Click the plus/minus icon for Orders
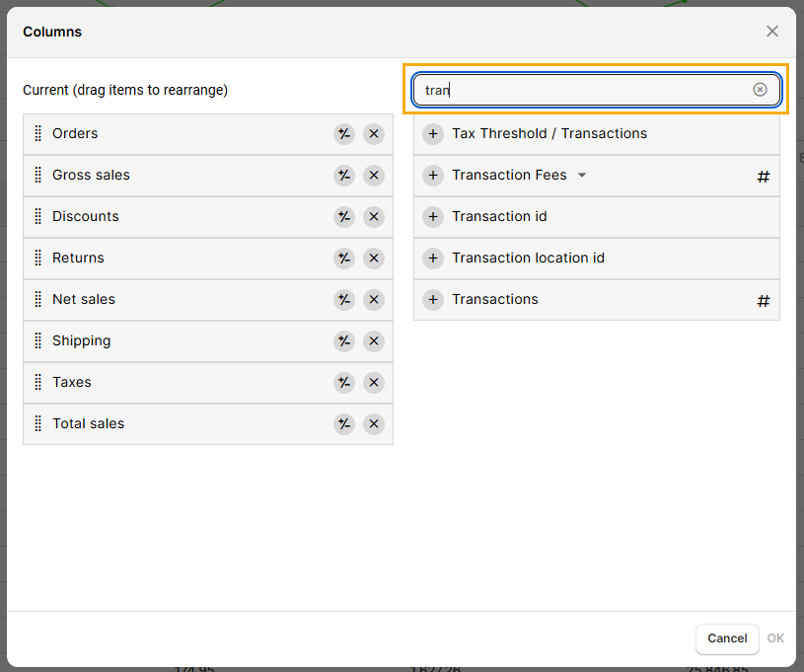 [343, 134]
